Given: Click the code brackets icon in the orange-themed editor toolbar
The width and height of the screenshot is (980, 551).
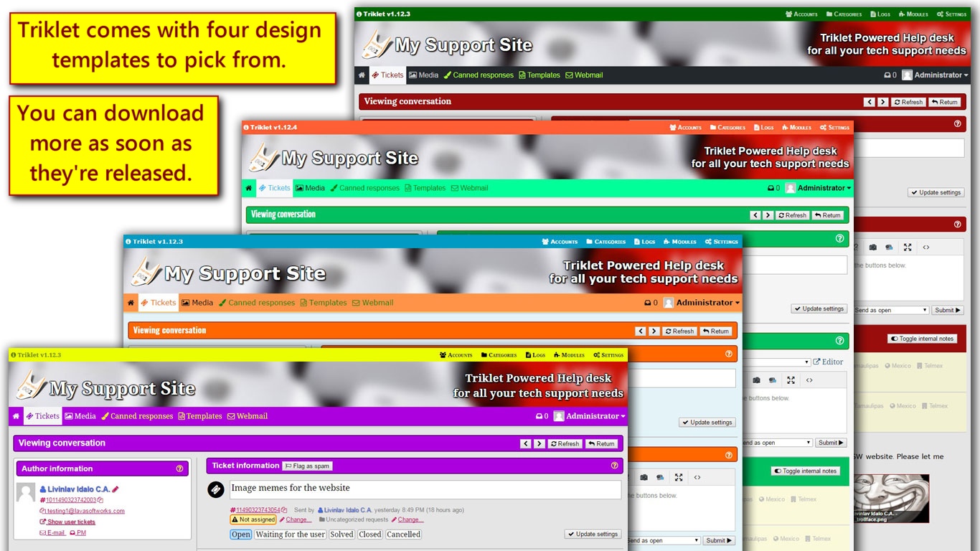Looking at the screenshot, I should pyautogui.click(x=697, y=477).
